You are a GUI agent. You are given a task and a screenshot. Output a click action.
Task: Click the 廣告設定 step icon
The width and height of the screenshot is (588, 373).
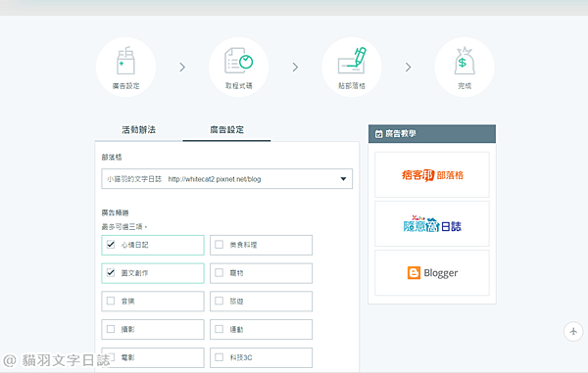(125, 67)
